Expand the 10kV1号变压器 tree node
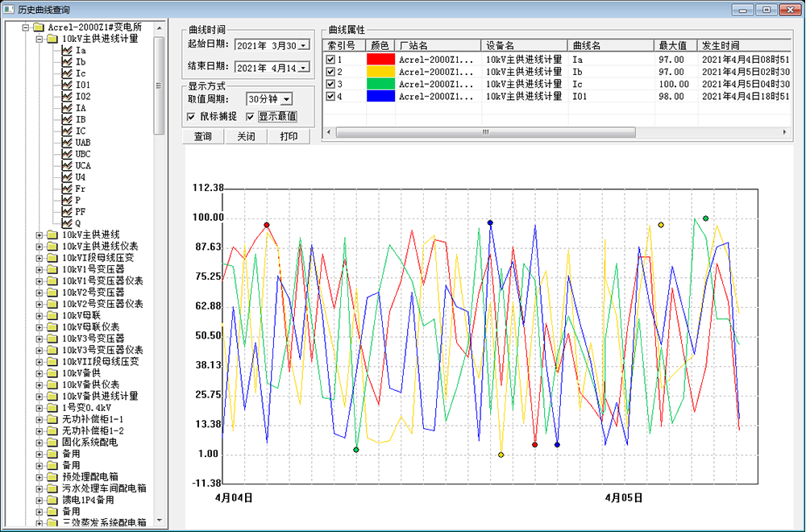806x532 pixels. click(x=39, y=269)
